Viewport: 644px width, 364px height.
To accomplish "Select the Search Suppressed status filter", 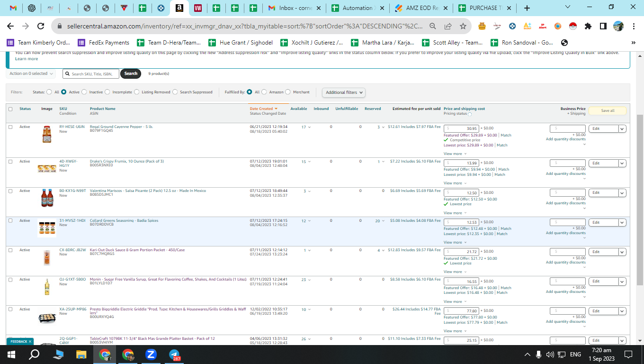I will click(175, 92).
